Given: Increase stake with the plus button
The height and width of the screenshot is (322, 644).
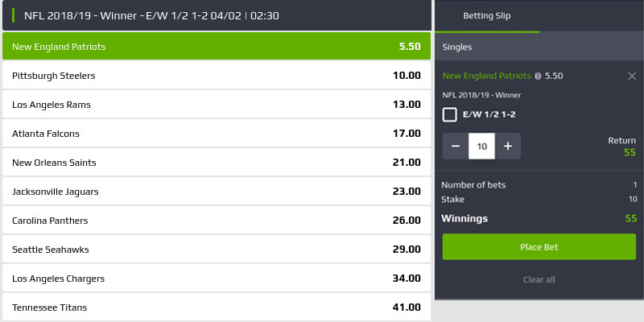Looking at the screenshot, I should tap(508, 147).
